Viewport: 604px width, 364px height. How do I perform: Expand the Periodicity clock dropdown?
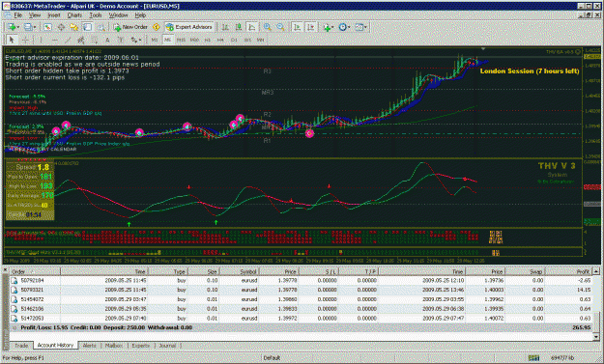349,27
